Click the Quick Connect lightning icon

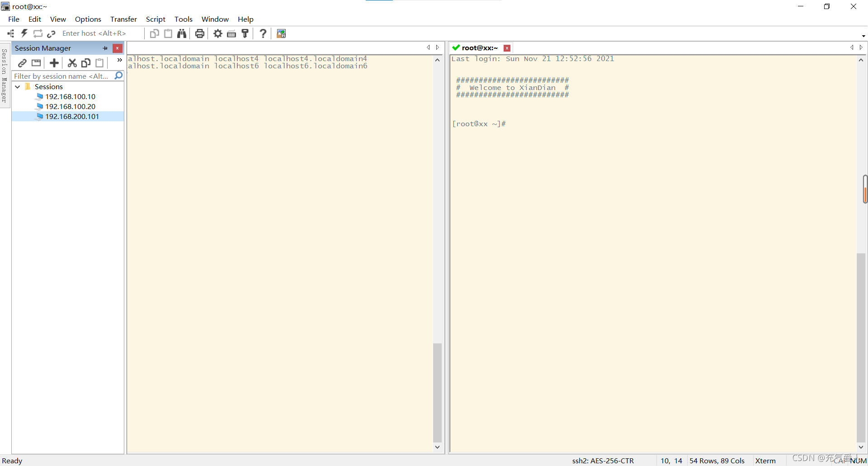pos(24,33)
